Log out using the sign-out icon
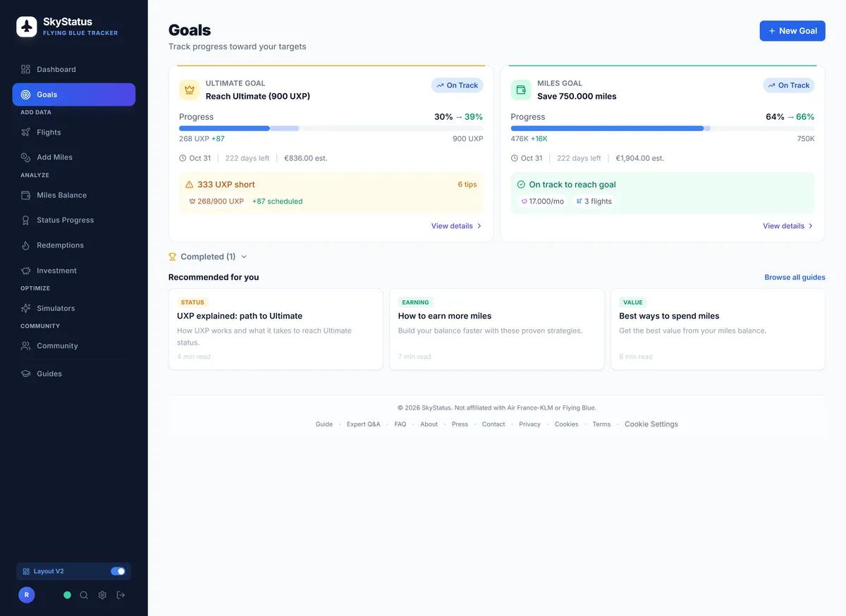 point(120,595)
